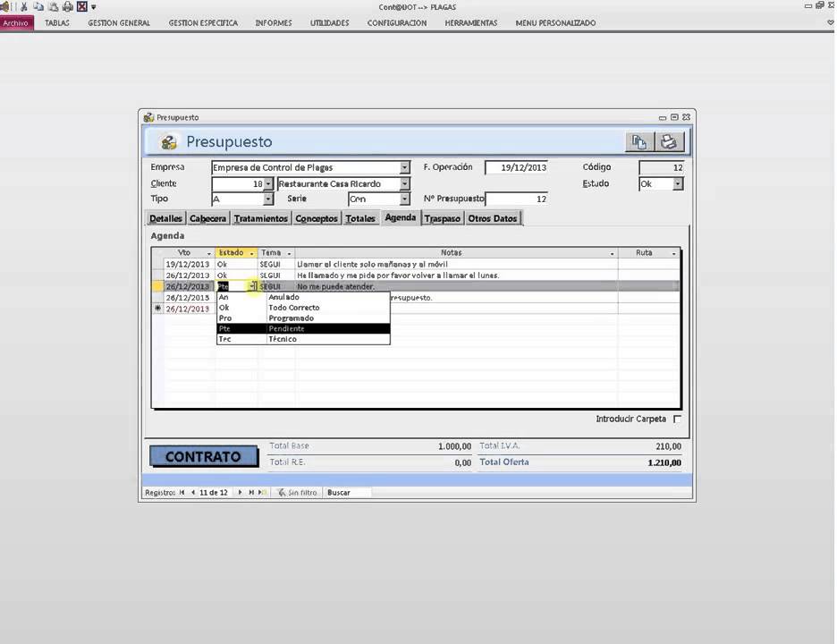Viewport: 837px width, 644px height.
Task: Select Pendiente option in Estado list
Action: pos(303,328)
